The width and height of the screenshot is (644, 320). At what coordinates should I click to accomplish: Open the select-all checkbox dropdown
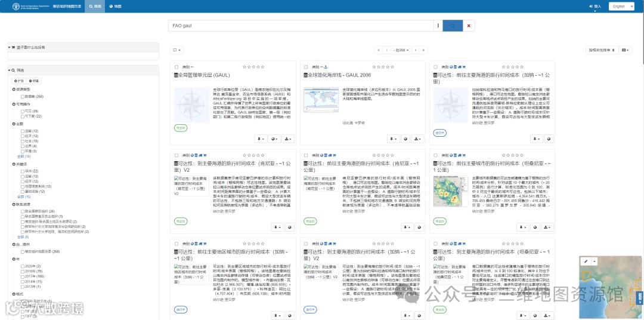click(177, 50)
